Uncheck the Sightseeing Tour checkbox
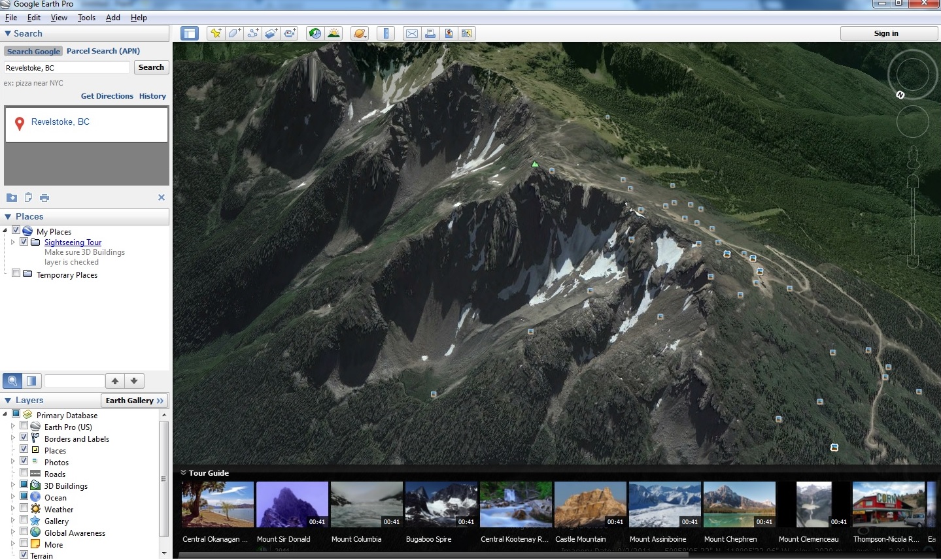 pos(24,242)
